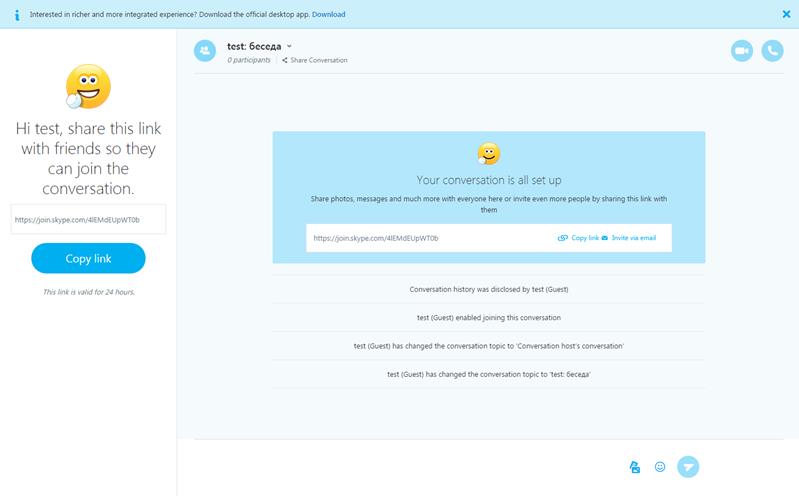The width and height of the screenshot is (799, 496).
Task: Click 'test (Guest) enabled joining this conversation'
Action: (x=489, y=318)
